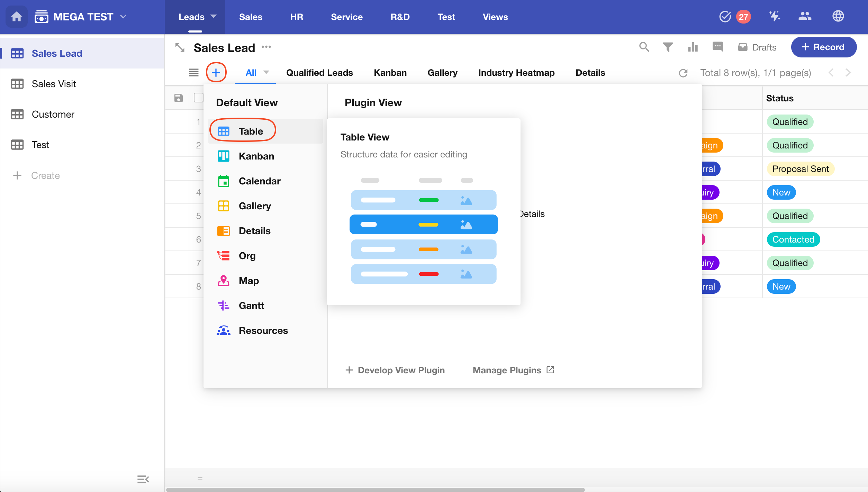This screenshot has height=492, width=868.
Task: Open the comments chat icon
Action: (718, 47)
